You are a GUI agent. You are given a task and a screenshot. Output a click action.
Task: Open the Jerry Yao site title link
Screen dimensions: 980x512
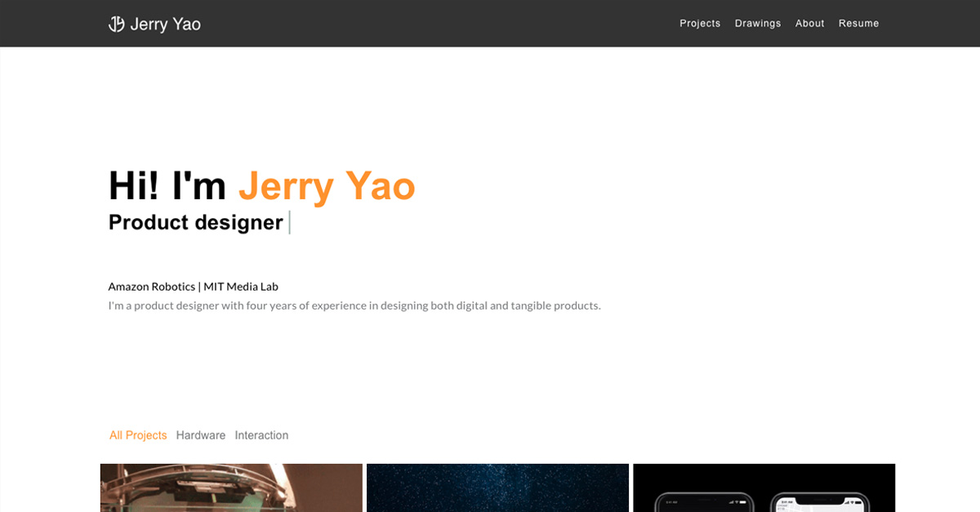(x=165, y=24)
